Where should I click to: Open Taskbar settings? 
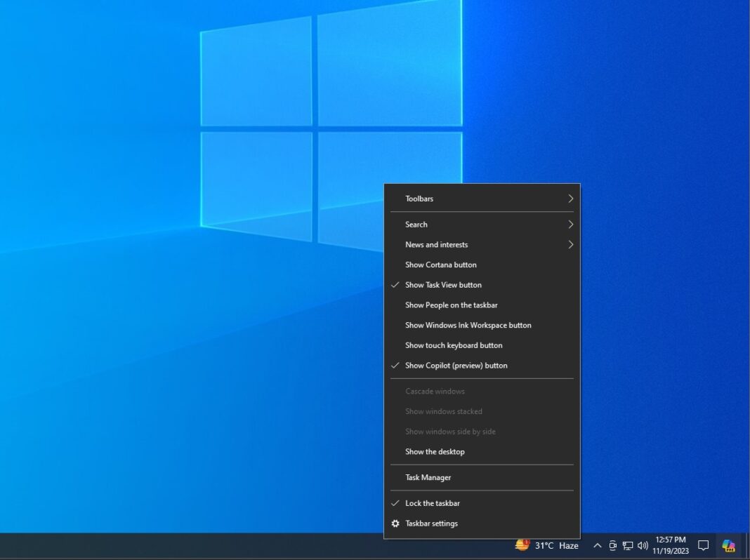coord(431,524)
